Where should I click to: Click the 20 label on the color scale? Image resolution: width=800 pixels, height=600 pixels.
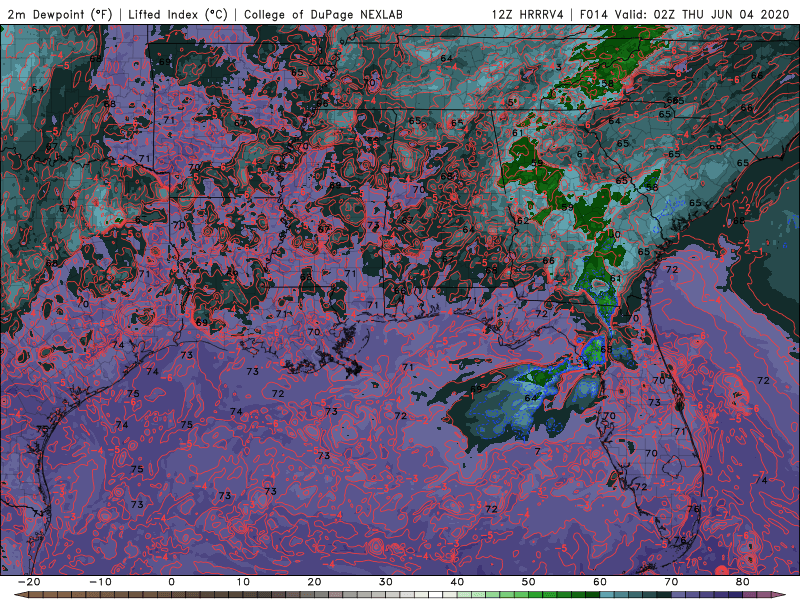pyautogui.click(x=314, y=582)
